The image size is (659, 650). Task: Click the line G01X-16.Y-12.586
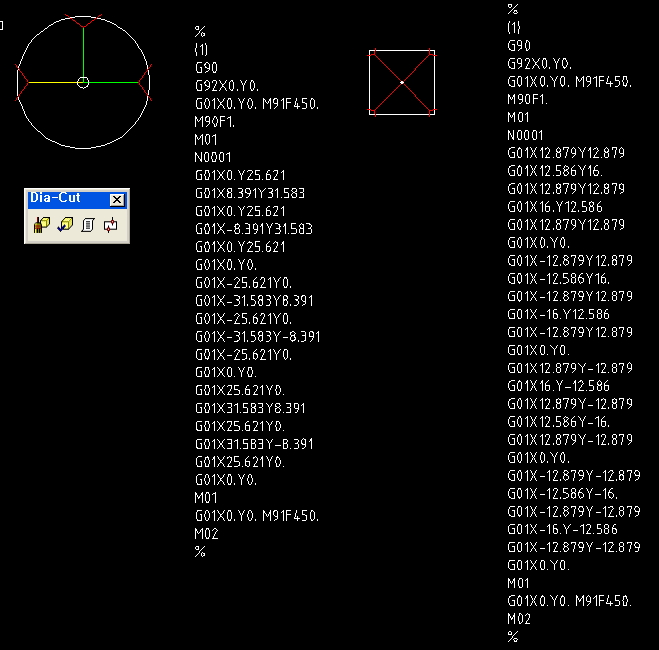pos(562,529)
